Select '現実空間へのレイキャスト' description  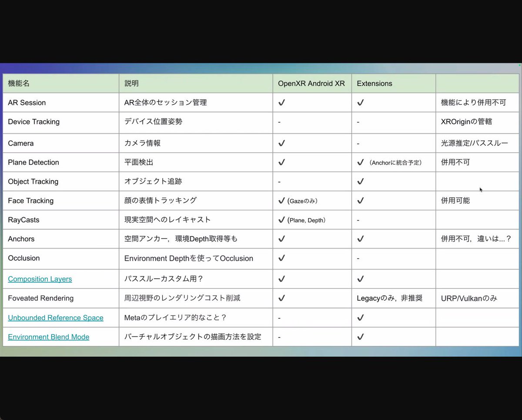click(x=167, y=220)
